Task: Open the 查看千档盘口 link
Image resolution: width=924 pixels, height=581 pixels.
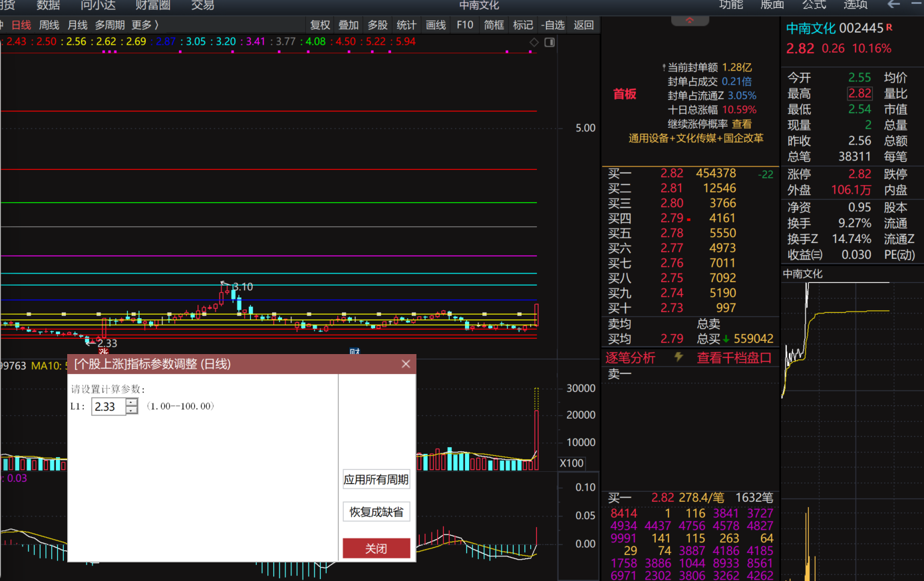Action: pos(734,358)
